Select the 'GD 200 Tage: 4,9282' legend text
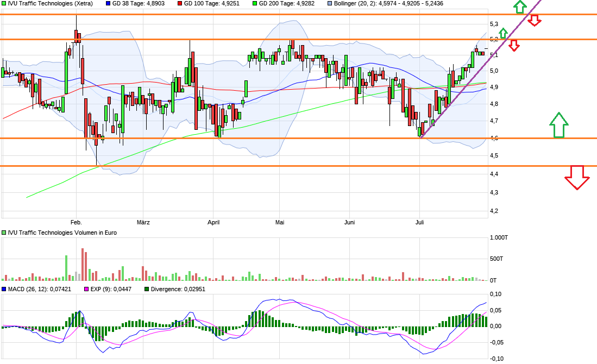 click(287, 3)
